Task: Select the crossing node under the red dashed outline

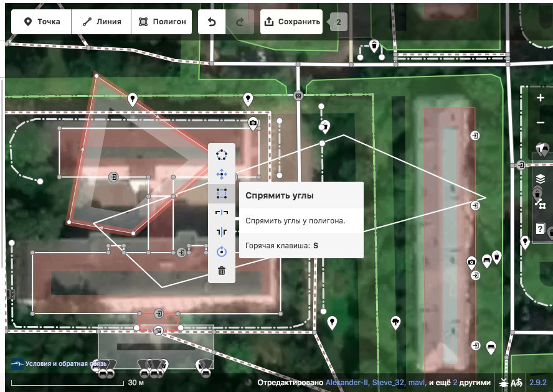Action: pos(158,330)
